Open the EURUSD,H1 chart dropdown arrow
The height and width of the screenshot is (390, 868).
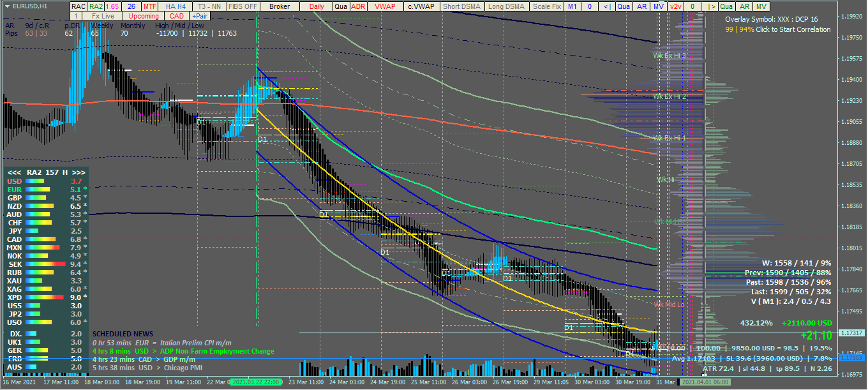6,6
